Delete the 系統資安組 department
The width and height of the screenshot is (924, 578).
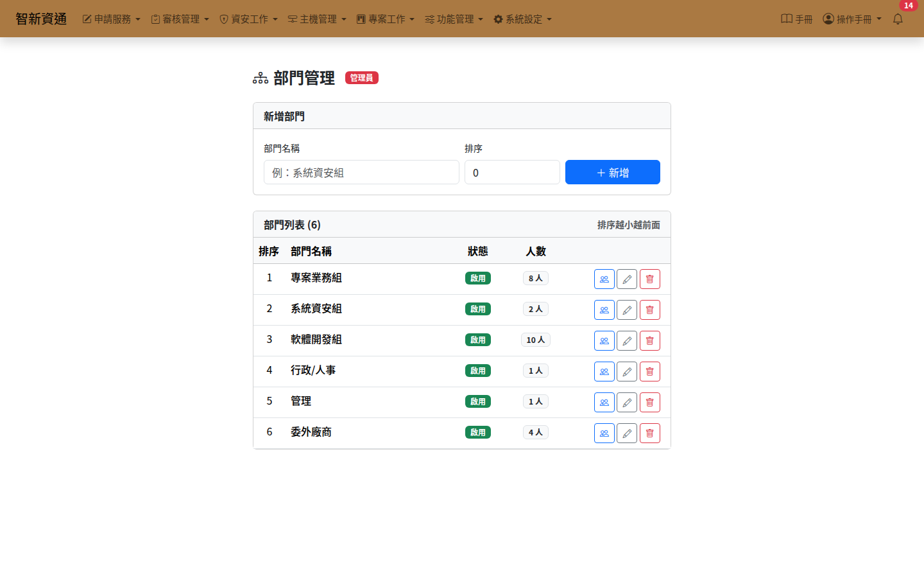650,310
